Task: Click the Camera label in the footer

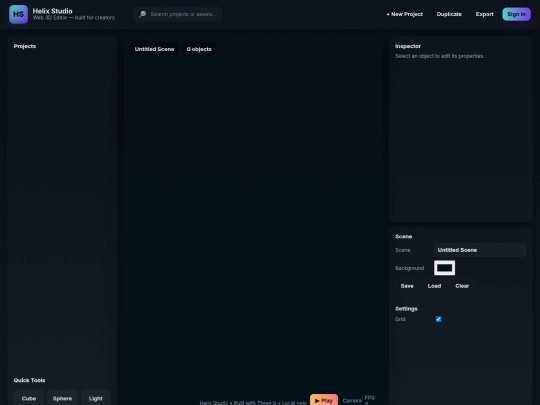Action: click(352, 401)
